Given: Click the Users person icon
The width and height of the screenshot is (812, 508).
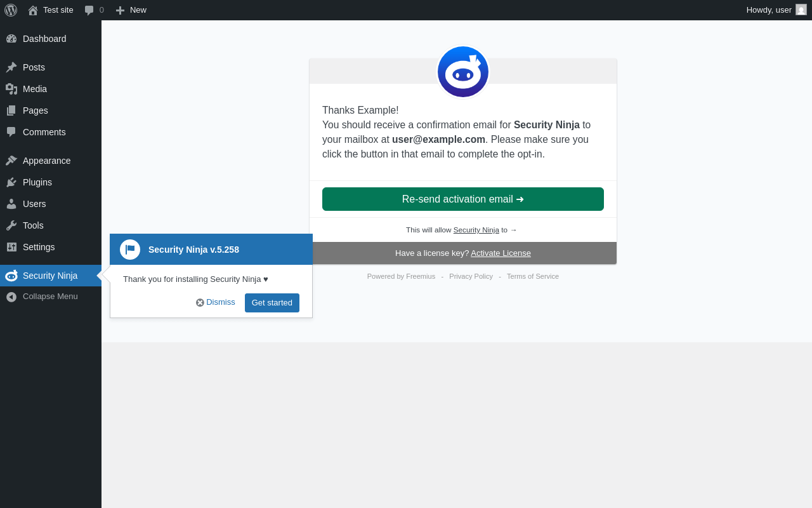Looking at the screenshot, I should point(11,204).
